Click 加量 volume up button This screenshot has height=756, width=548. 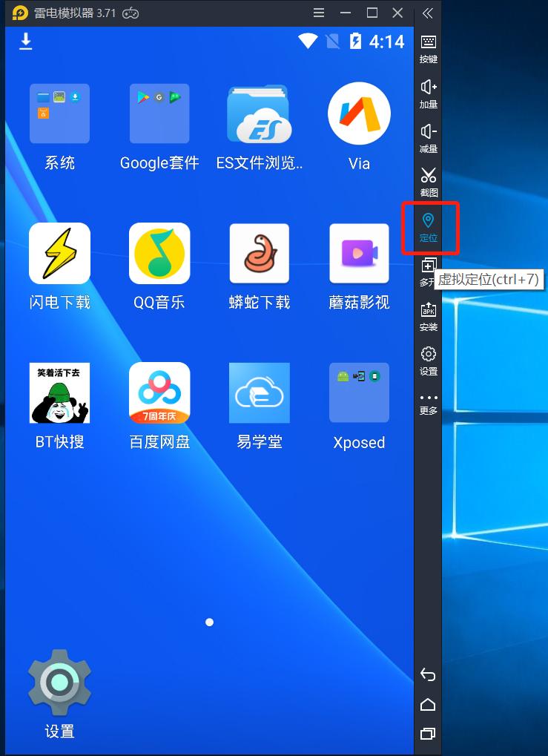click(429, 94)
